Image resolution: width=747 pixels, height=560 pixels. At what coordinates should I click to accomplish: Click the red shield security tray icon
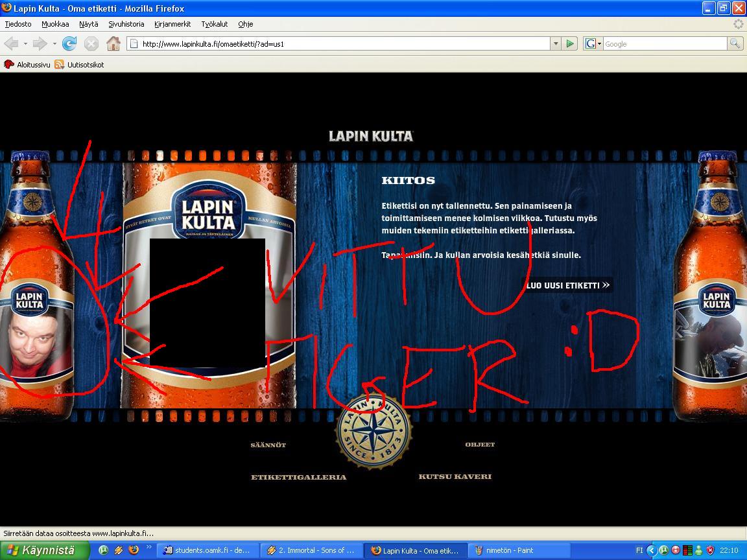tap(710, 550)
